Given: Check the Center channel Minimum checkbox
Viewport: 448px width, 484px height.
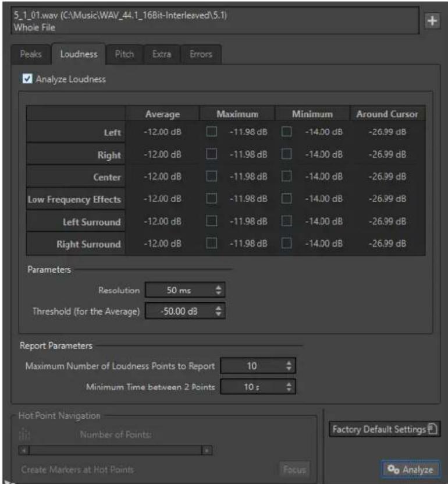Looking at the screenshot, I should pyautogui.click(x=286, y=176).
